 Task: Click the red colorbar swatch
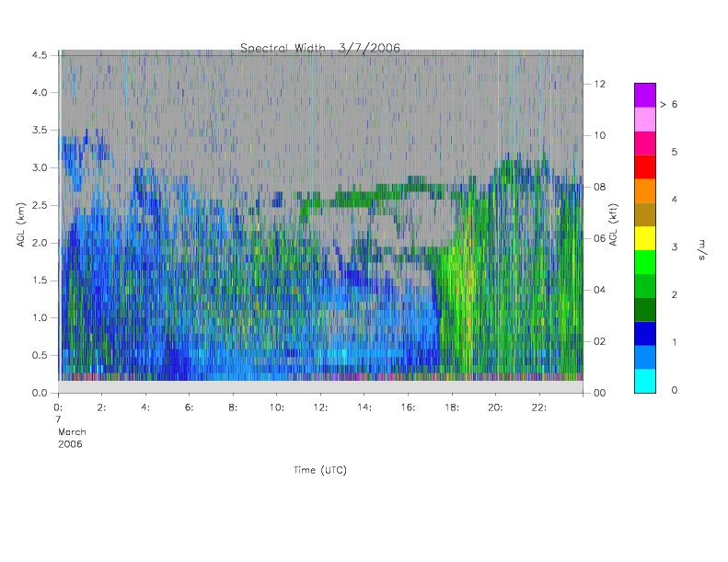click(645, 167)
